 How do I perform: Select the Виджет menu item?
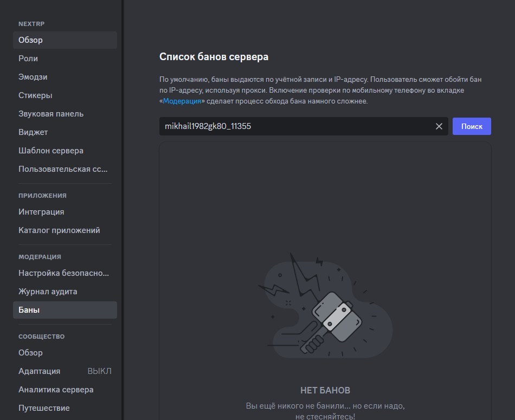pyautogui.click(x=65, y=132)
